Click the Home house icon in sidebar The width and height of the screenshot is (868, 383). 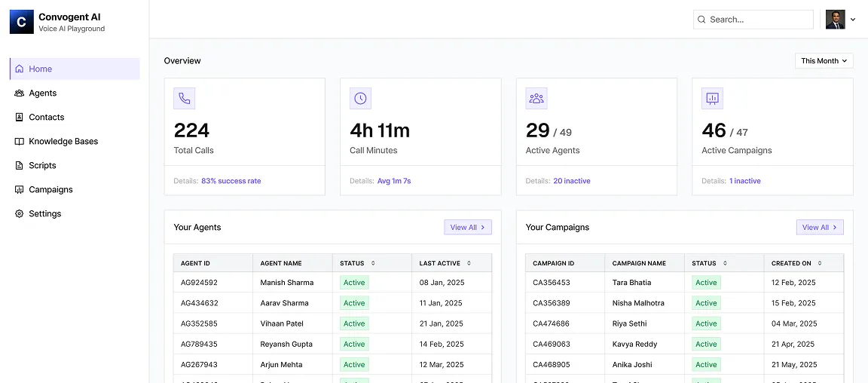pos(20,69)
